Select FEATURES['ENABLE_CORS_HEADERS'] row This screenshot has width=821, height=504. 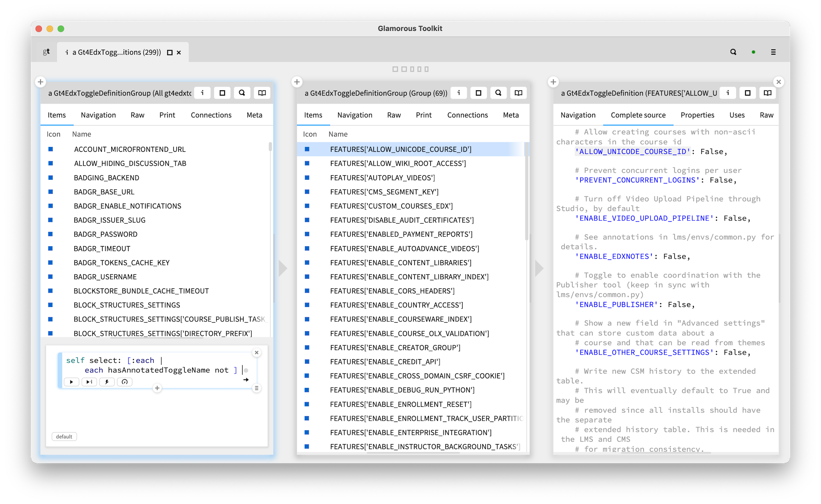[411, 291]
